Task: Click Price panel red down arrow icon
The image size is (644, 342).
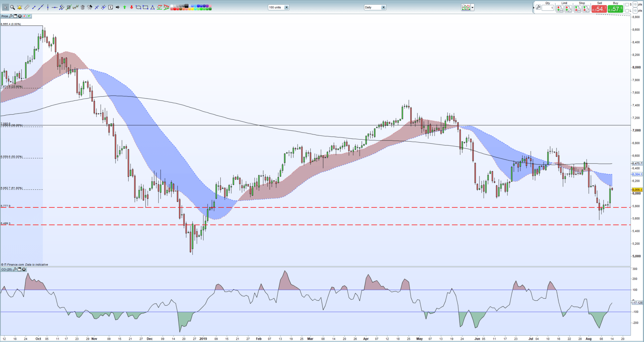Action: pyautogui.click(x=25, y=16)
